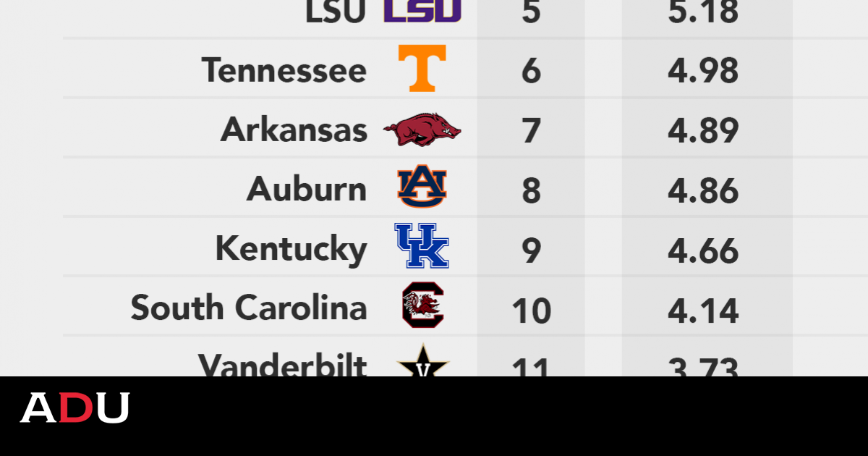The image size is (868, 456).
Task: Click the South Carolina Gamecock logo
Action: pos(423,305)
